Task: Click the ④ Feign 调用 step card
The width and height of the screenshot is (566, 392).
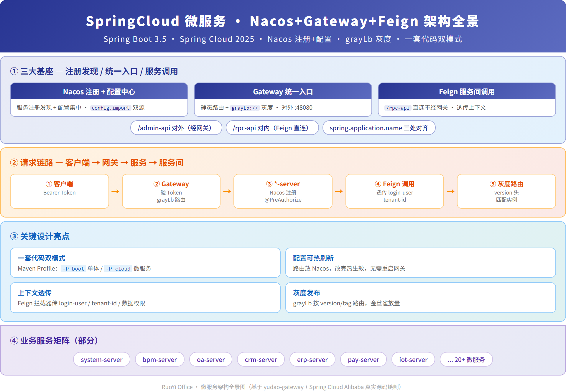Action: (x=395, y=191)
